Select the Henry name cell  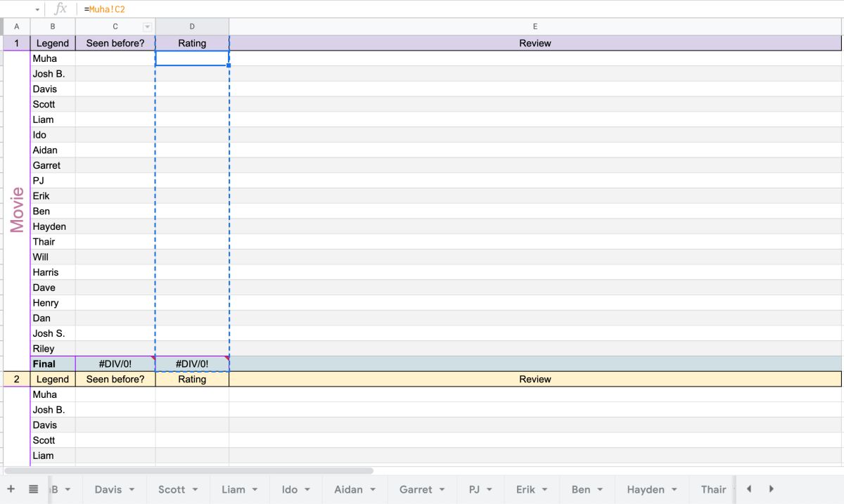coord(53,303)
